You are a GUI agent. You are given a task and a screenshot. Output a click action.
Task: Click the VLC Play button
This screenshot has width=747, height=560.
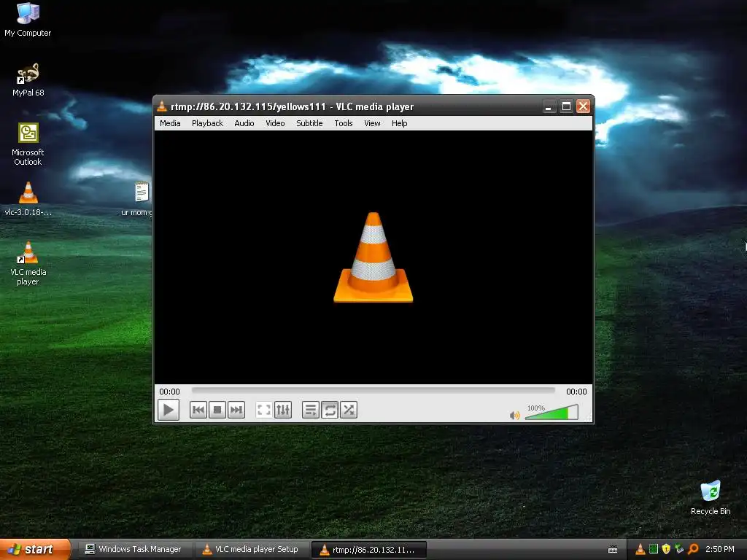[169, 410]
